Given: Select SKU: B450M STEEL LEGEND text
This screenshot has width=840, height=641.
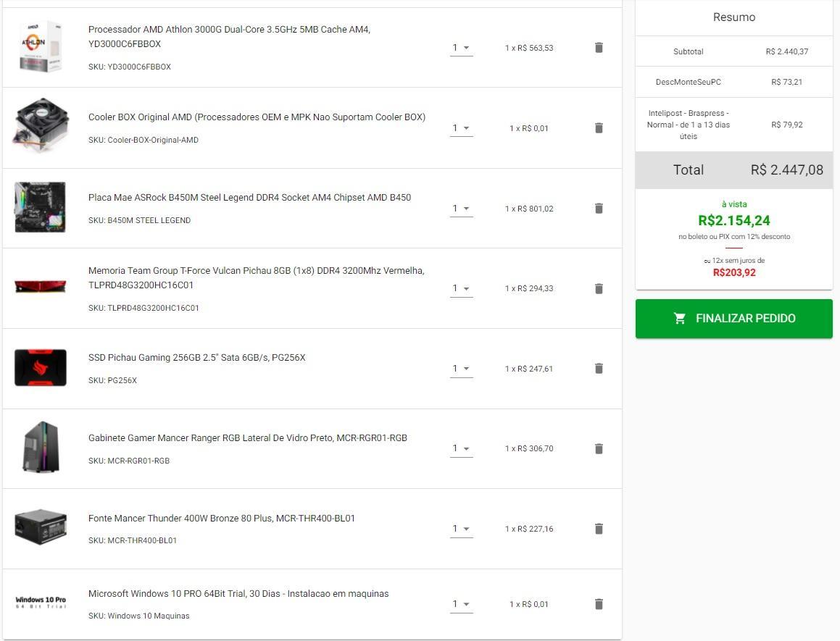Looking at the screenshot, I should [139, 220].
